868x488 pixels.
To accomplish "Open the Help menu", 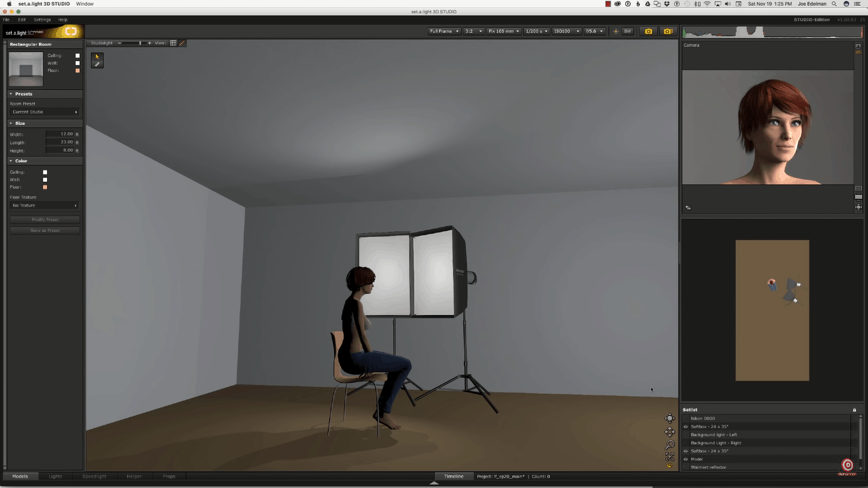I will tap(63, 20).
